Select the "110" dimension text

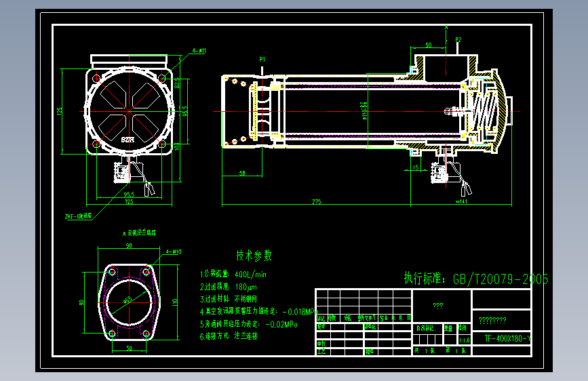(174, 302)
